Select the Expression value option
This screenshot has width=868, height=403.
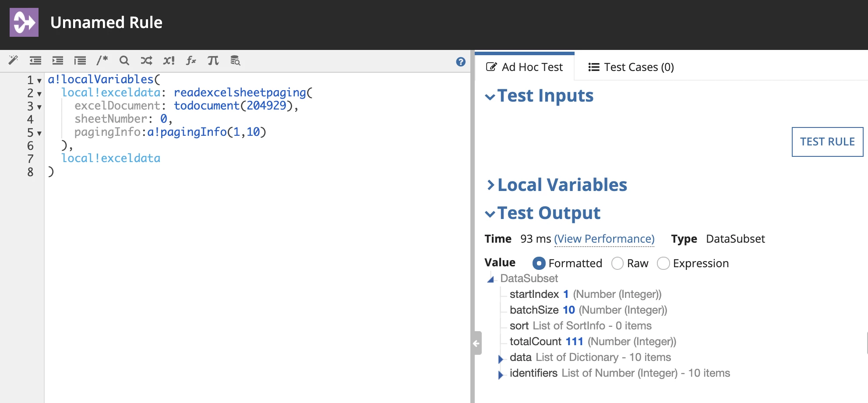663,263
